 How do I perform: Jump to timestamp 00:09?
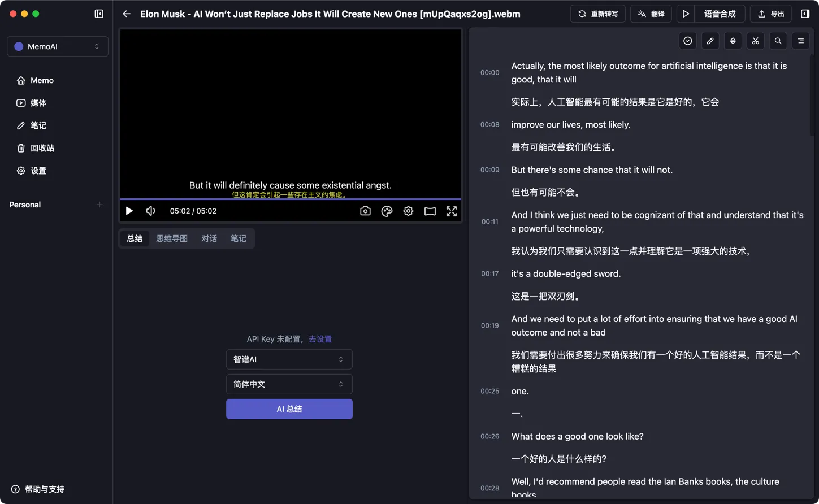(x=490, y=170)
